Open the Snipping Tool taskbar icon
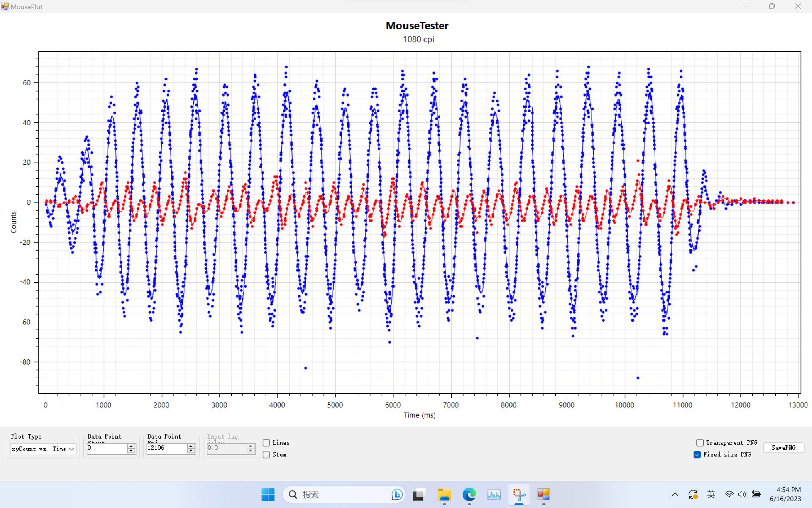The width and height of the screenshot is (812, 508). [519, 494]
